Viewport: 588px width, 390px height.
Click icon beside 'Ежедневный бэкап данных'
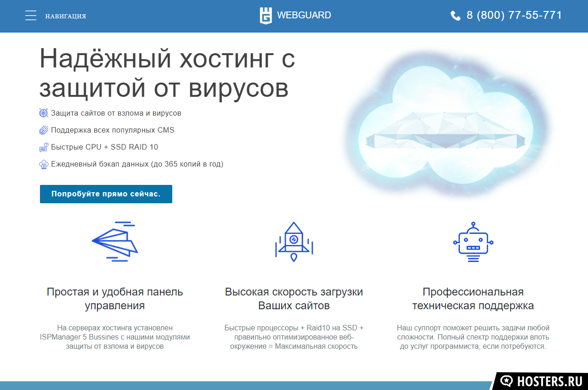click(x=44, y=164)
